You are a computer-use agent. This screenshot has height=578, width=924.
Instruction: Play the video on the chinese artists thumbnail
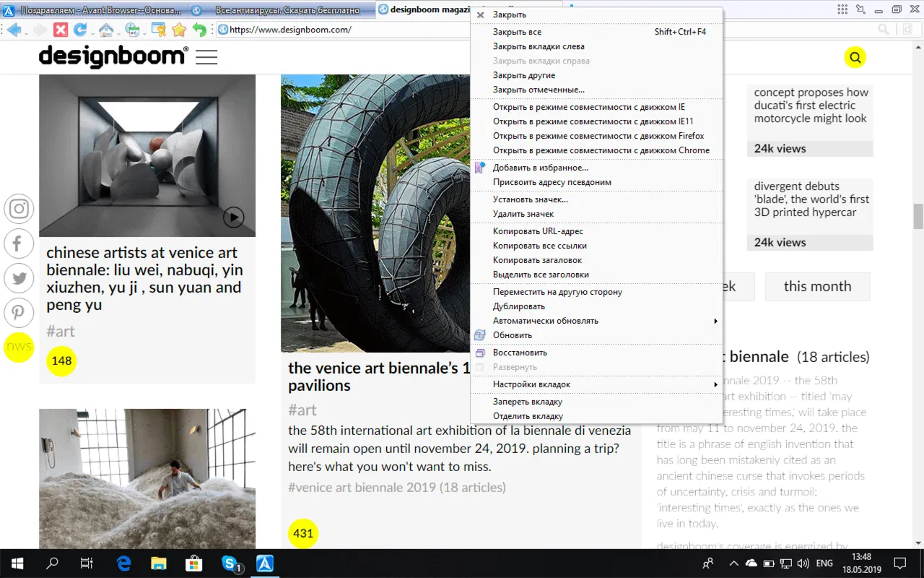pos(233,217)
